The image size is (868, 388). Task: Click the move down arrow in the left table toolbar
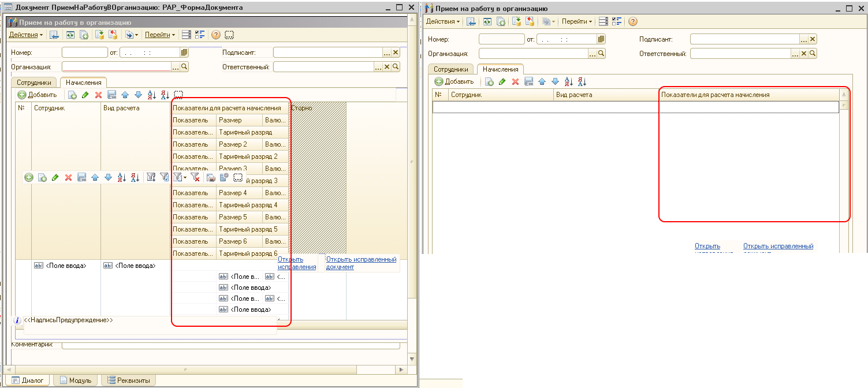137,95
